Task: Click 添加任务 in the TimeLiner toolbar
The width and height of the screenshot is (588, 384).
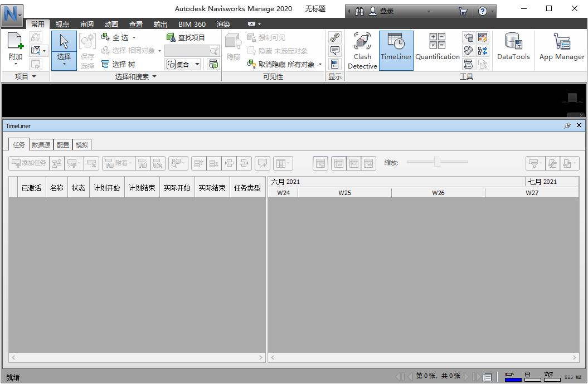Action: coord(28,163)
